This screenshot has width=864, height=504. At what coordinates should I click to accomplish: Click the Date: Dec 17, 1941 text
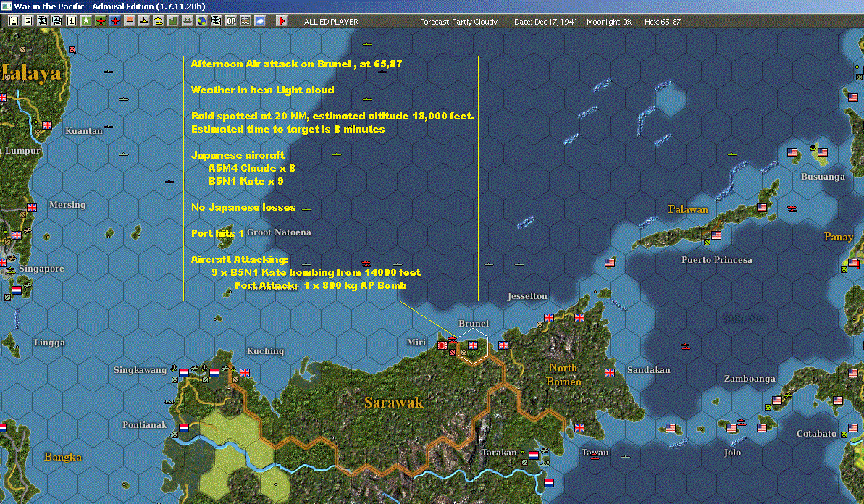(545, 22)
